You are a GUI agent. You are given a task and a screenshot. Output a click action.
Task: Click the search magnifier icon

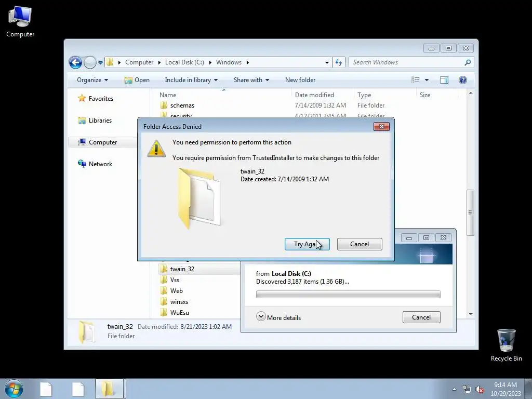[x=468, y=62]
